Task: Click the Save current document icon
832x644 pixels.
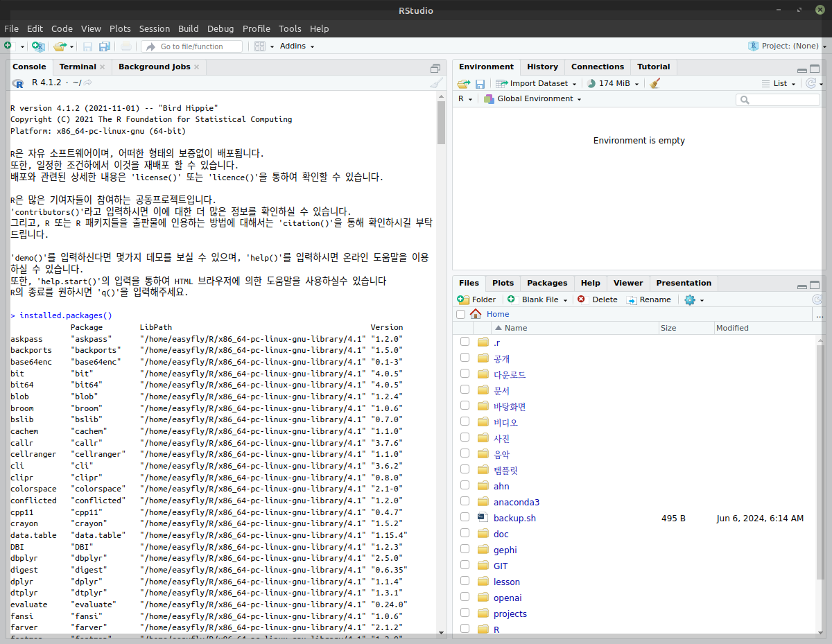Action: pyautogui.click(x=88, y=46)
